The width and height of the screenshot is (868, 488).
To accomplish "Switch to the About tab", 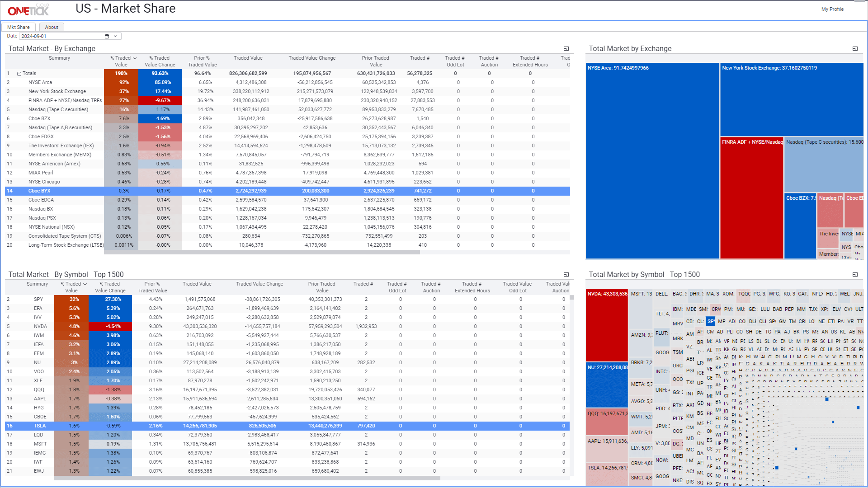I will click(x=52, y=27).
